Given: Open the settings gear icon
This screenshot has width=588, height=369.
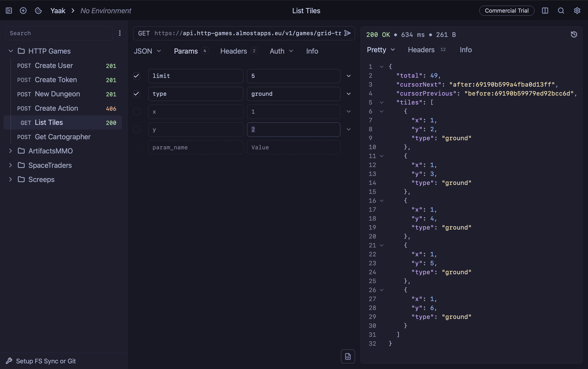Looking at the screenshot, I should click(577, 10).
